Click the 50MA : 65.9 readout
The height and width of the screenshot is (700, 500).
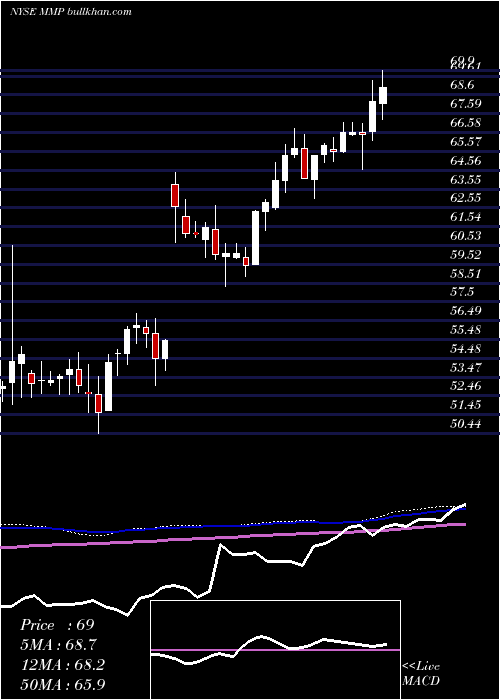(x=63, y=684)
